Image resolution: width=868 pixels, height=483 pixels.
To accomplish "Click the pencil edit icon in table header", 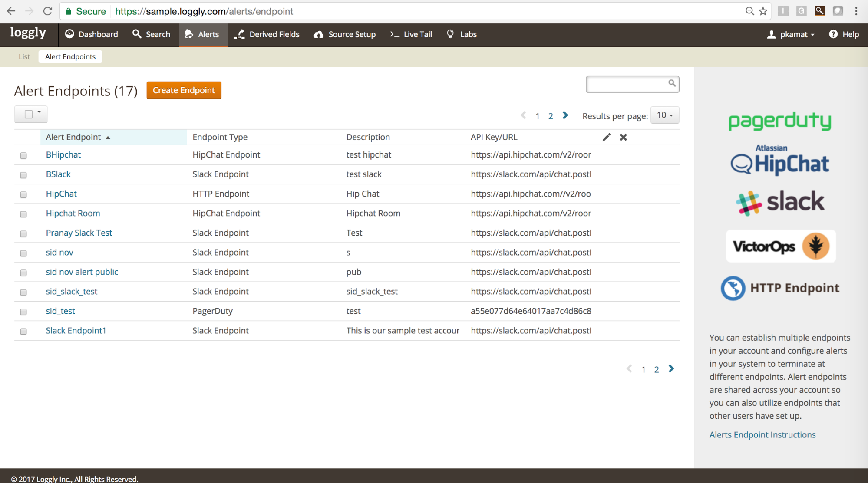I will point(606,137).
